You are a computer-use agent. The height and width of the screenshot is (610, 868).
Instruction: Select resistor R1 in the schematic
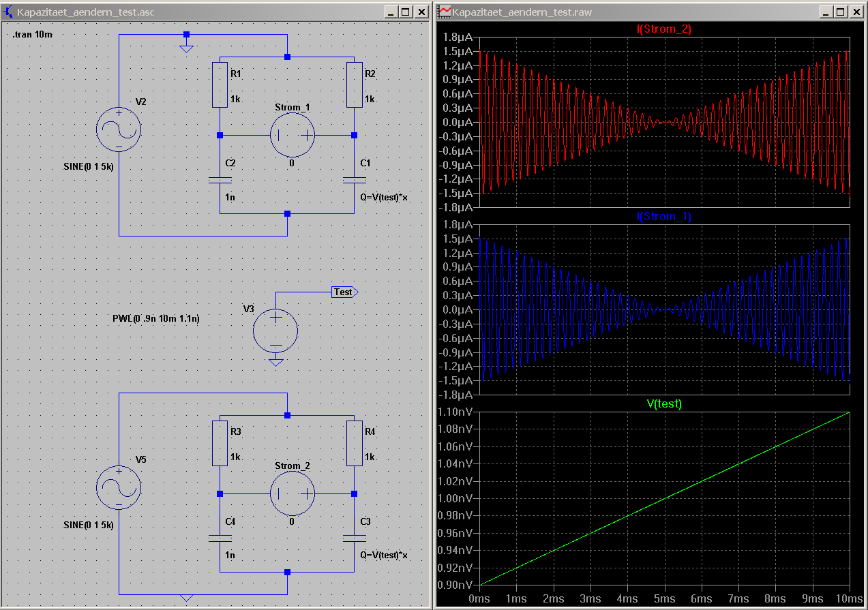pos(220,85)
